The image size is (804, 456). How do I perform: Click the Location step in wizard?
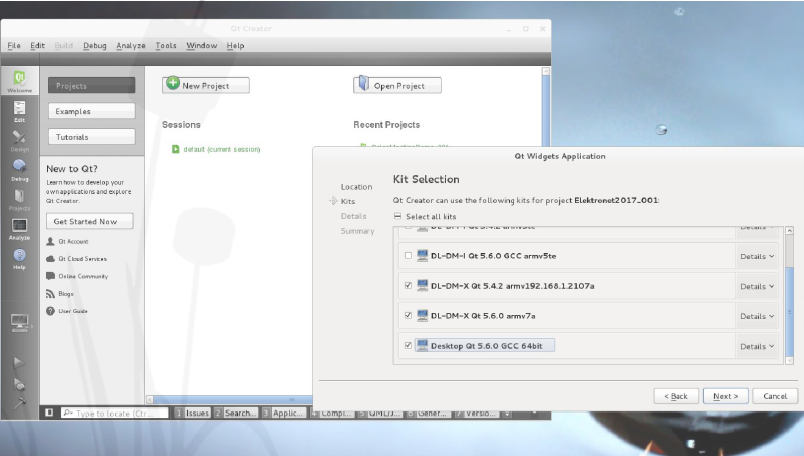tap(356, 187)
